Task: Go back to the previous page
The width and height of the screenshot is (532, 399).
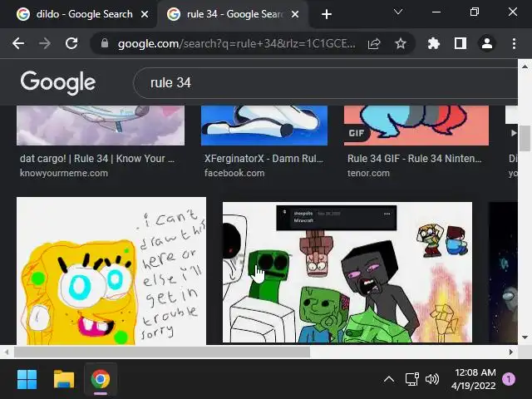Action: 18,43
